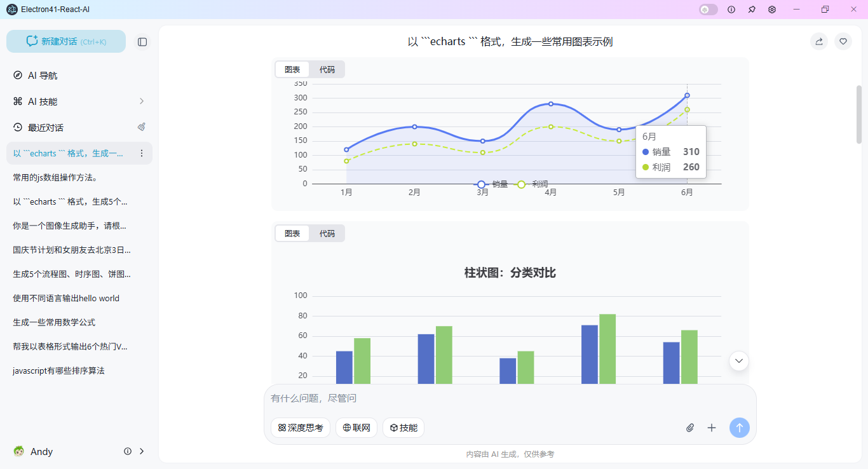868x469 pixels.
Task: Open chat 生成5个流程图、时序图、饼图
Action: (79, 274)
